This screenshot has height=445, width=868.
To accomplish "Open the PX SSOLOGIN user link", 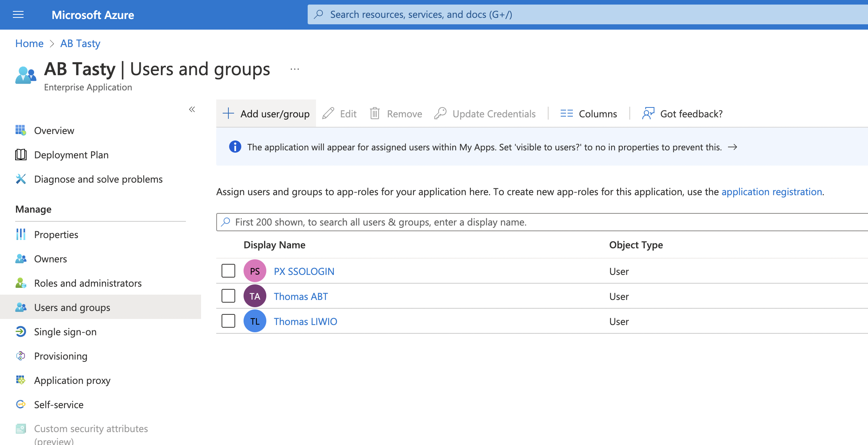I will [304, 271].
